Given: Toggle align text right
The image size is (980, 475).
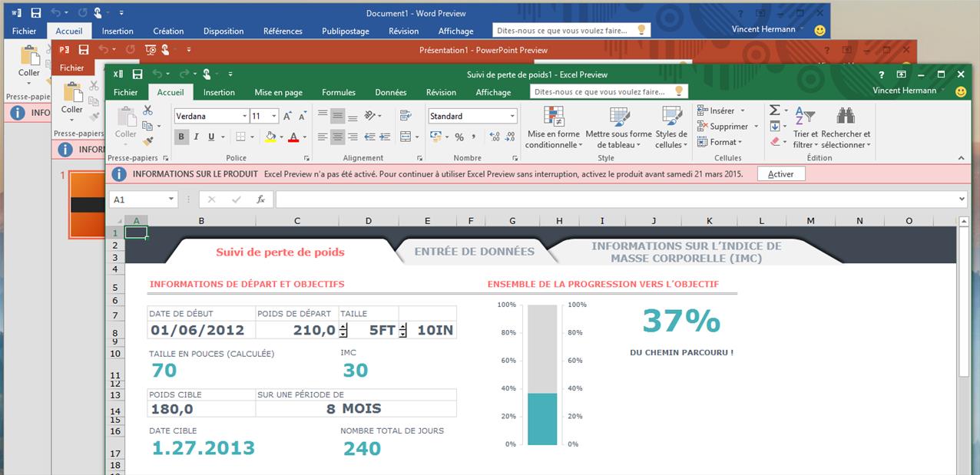Looking at the screenshot, I should pos(352,137).
